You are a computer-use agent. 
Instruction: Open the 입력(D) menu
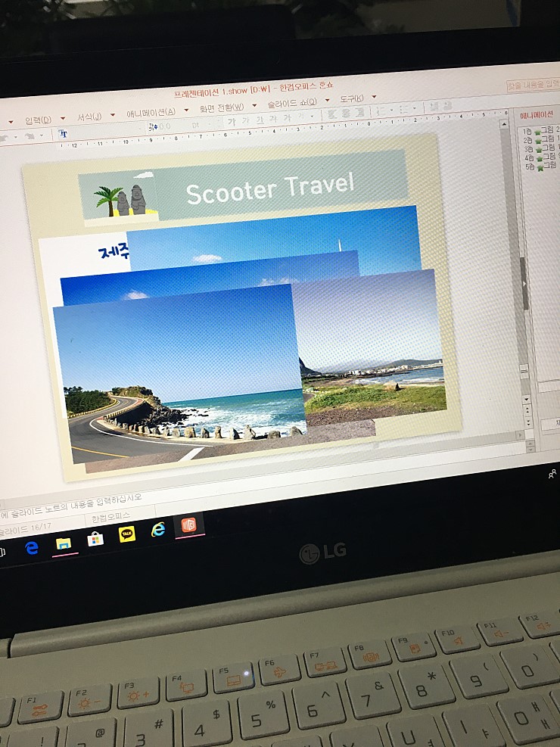38,120
